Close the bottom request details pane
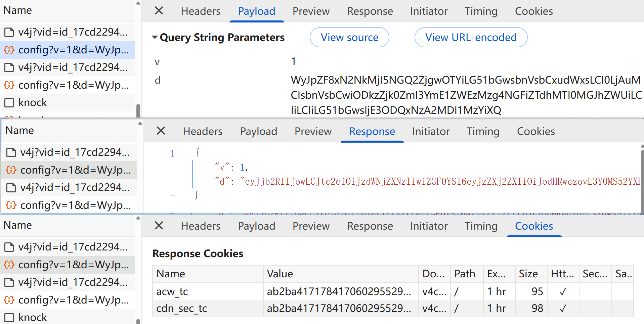The width and height of the screenshot is (644, 324). point(159,226)
